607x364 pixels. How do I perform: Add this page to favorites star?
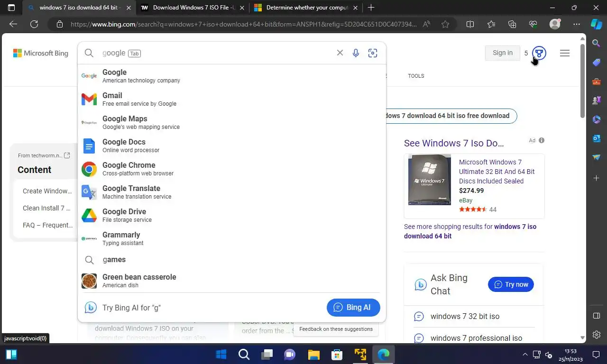(445, 24)
